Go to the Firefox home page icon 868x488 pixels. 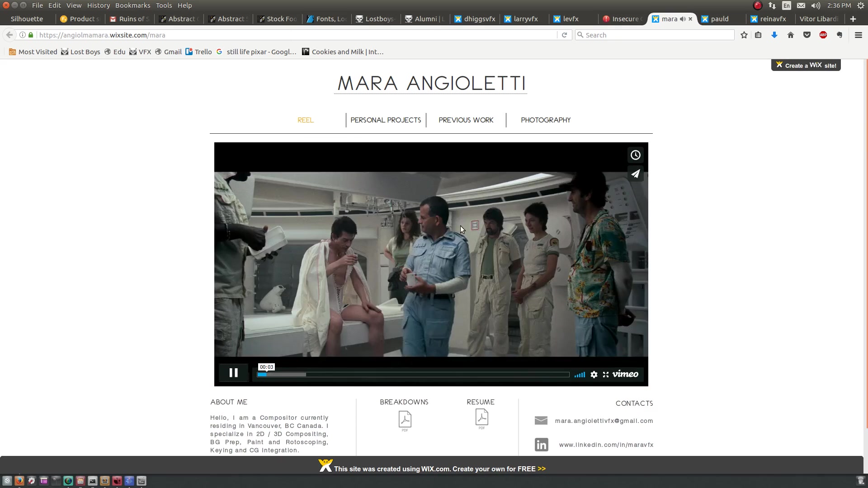791,35
